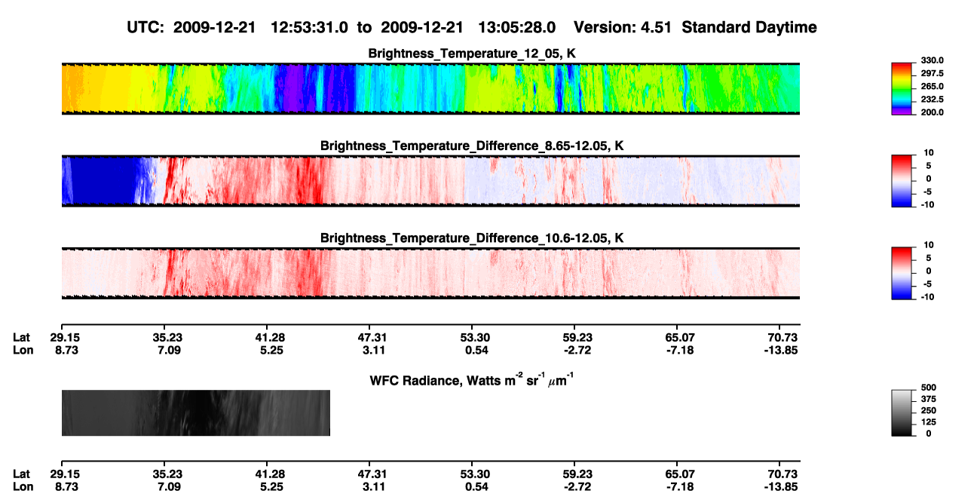Click the '10' label on the 8.65-12.05 colorbar
The height and width of the screenshot is (503, 980).
pyautogui.click(x=927, y=153)
